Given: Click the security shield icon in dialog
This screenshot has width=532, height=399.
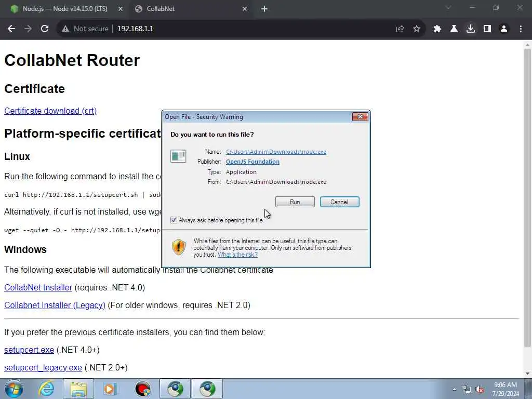Looking at the screenshot, I should pos(179,247).
